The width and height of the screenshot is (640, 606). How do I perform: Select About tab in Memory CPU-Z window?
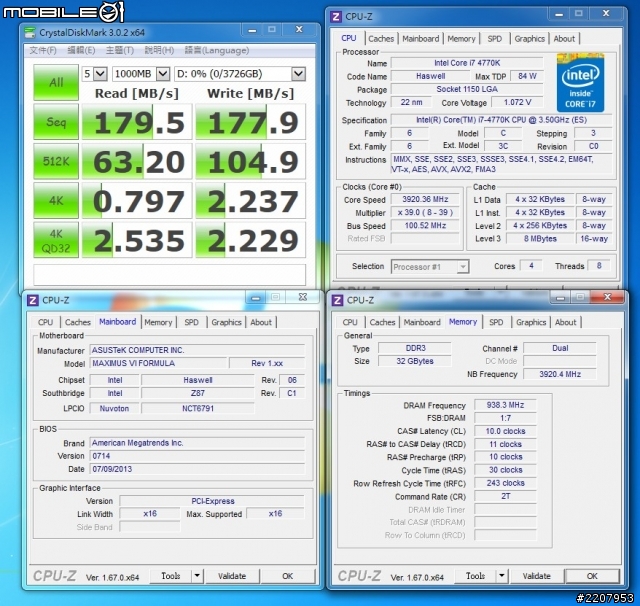(x=565, y=322)
